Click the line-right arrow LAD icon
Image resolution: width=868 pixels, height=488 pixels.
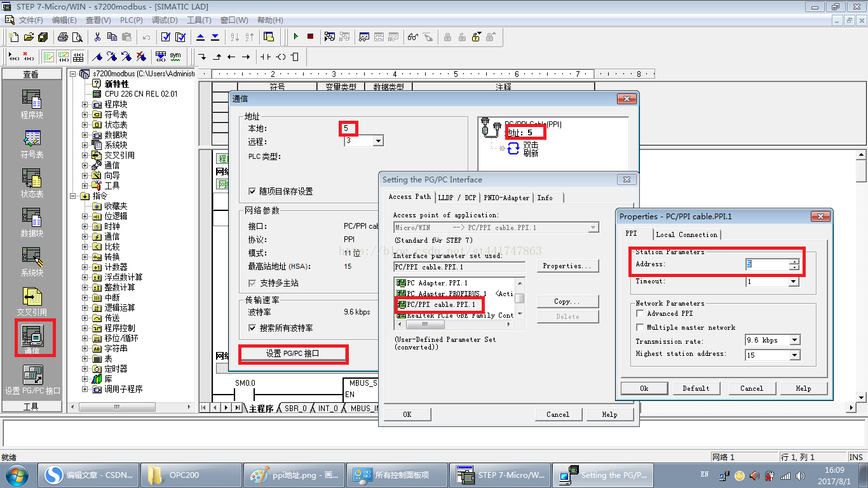[x=245, y=57]
